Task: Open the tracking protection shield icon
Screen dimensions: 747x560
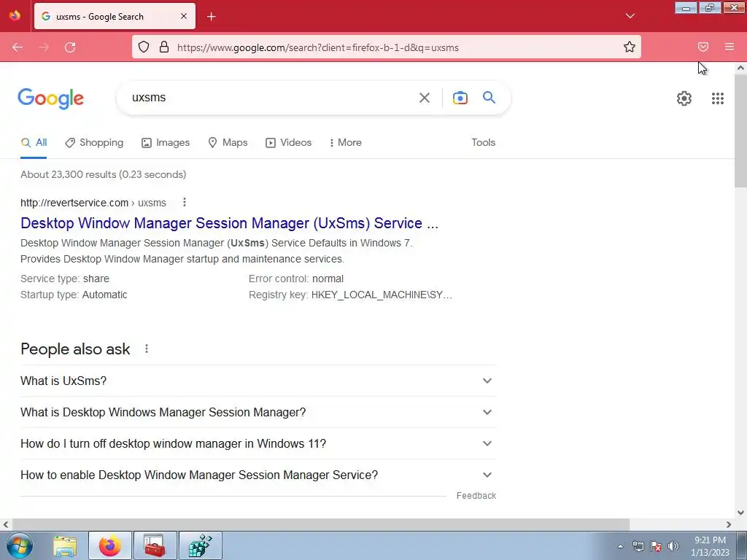Action: click(x=144, y=47)
